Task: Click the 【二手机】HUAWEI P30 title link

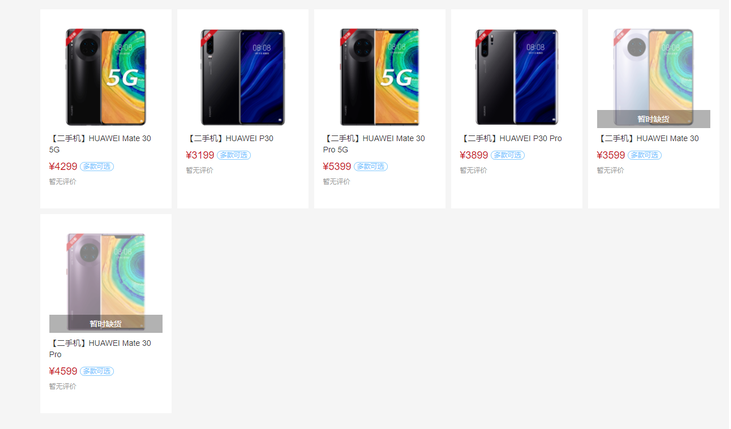Action: click(x=230, y=138)
